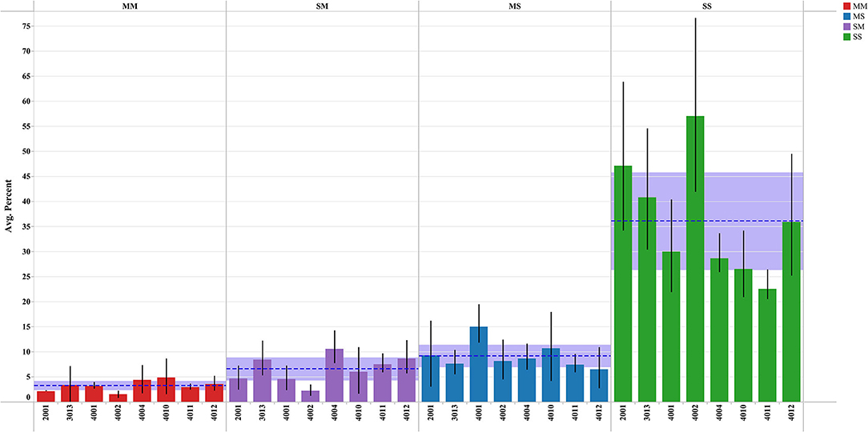
Task: Select the purple 4010 bar in SM panel
Action: [358, 386]
